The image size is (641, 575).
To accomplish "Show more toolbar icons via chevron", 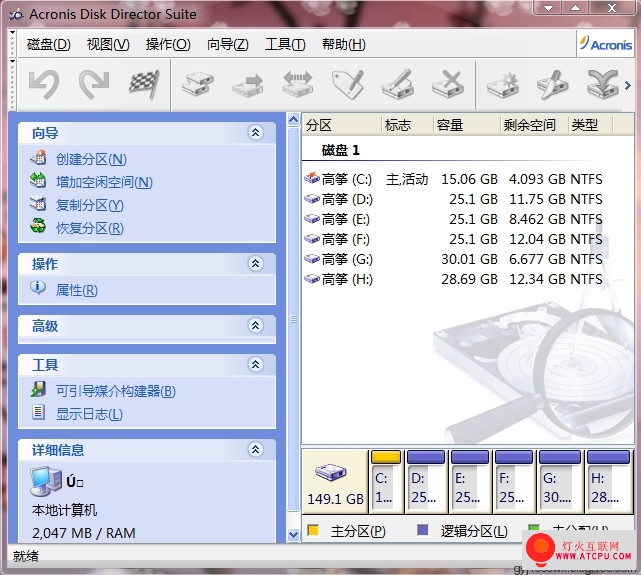I will pos(628,85).
